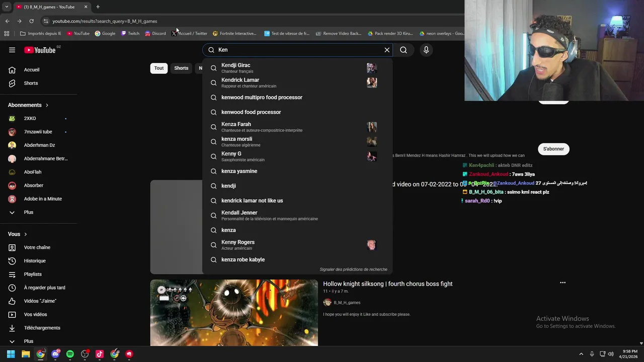Open the Importés depuis IE bookmark folder
Image resolution: width=644 pixels, height=362 pixels.
[40, 34]
